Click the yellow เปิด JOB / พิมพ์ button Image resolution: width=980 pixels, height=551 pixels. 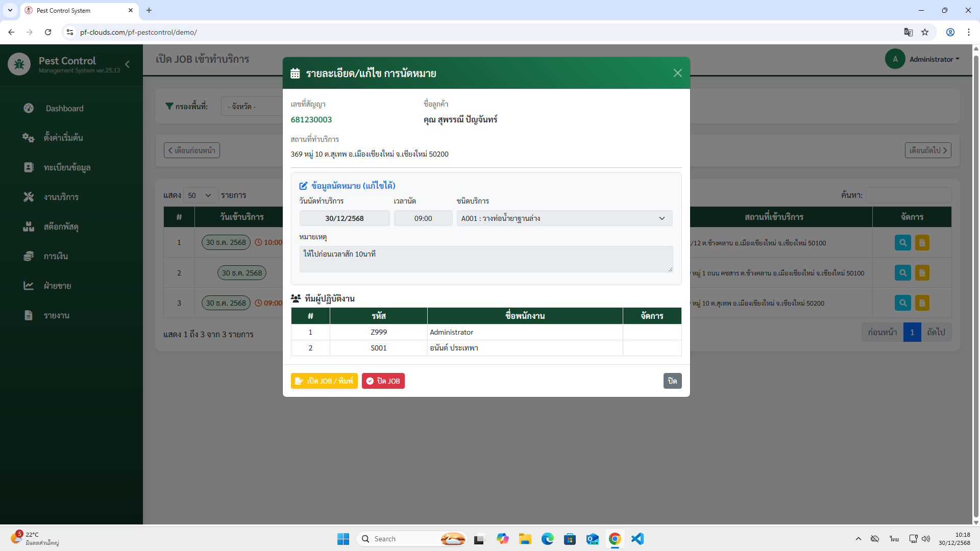tap(324, 381)
